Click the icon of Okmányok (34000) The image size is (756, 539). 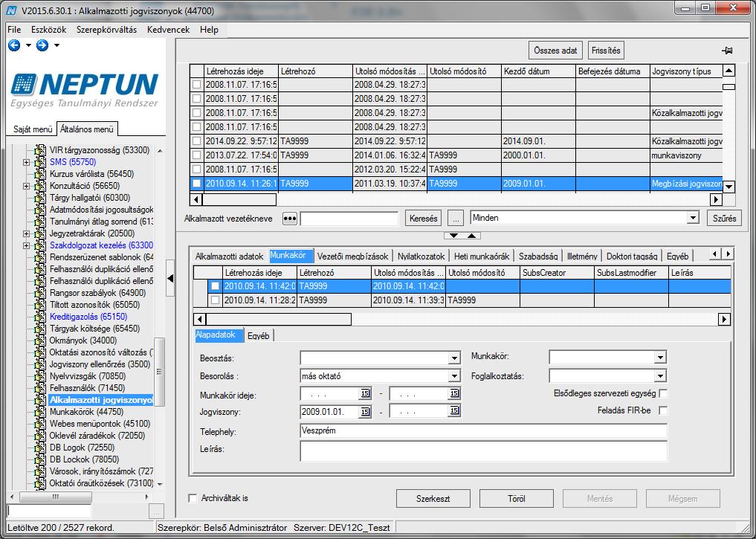click(40, 340)
